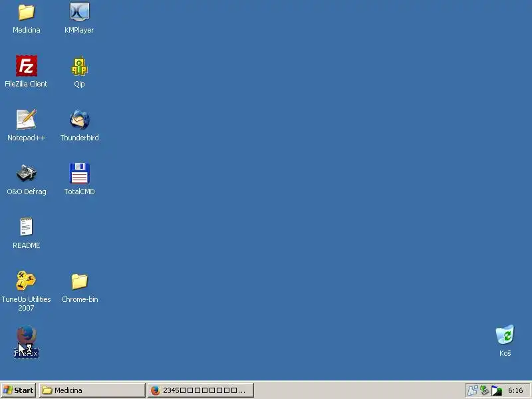Click the green safely remove hardware tray icon
The height and width of the screenshot is (399, 532).
(484, 390)
